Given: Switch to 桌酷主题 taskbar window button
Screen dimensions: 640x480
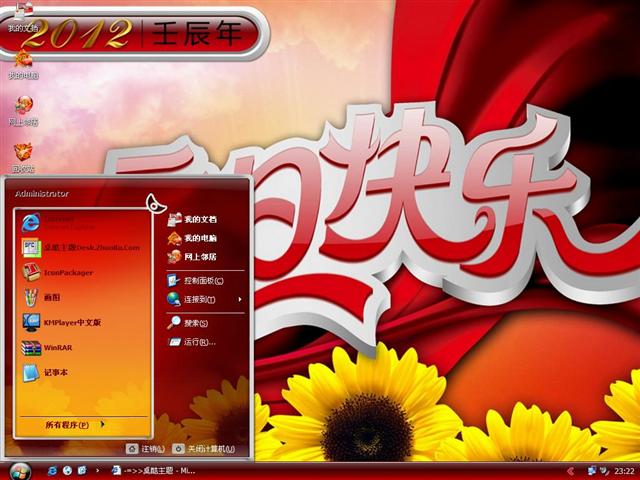Looking at the screenshot, I should click(154, 471).
